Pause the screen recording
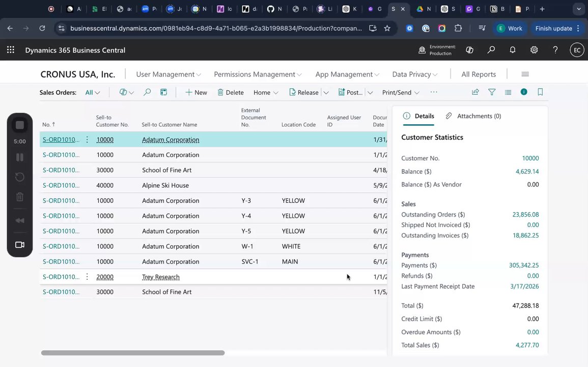The height and width of the screenshot is (367, 588). (x=19, y=158)
